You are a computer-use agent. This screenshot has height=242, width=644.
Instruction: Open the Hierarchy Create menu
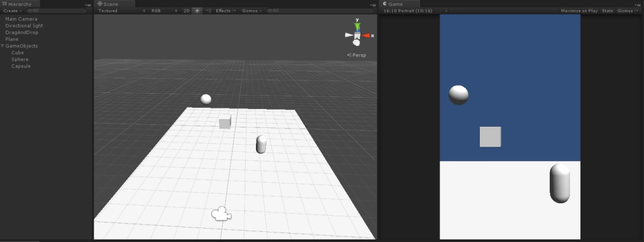click(13, 11)
